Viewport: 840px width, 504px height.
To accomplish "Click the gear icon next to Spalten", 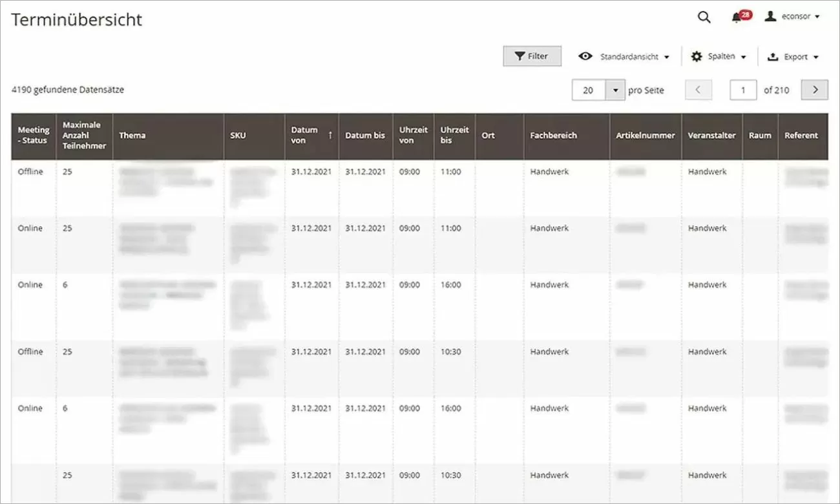I will click(x=697, y=57).
